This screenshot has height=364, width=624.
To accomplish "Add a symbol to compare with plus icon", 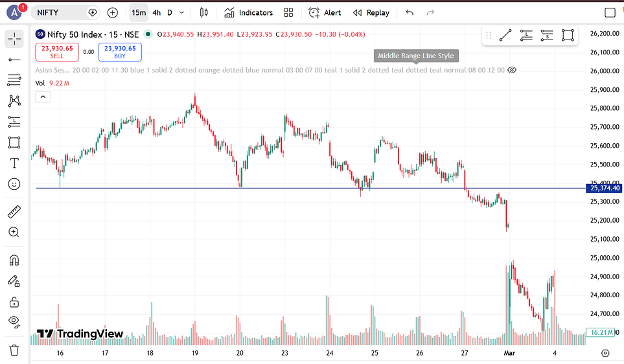I will pos(113,13).
